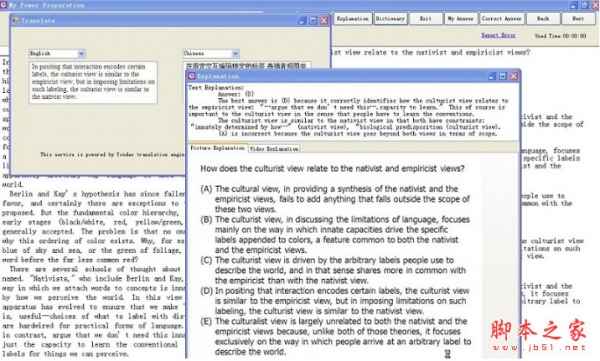
Task: Click the Explanation window title icon
Action: point(192,76)
